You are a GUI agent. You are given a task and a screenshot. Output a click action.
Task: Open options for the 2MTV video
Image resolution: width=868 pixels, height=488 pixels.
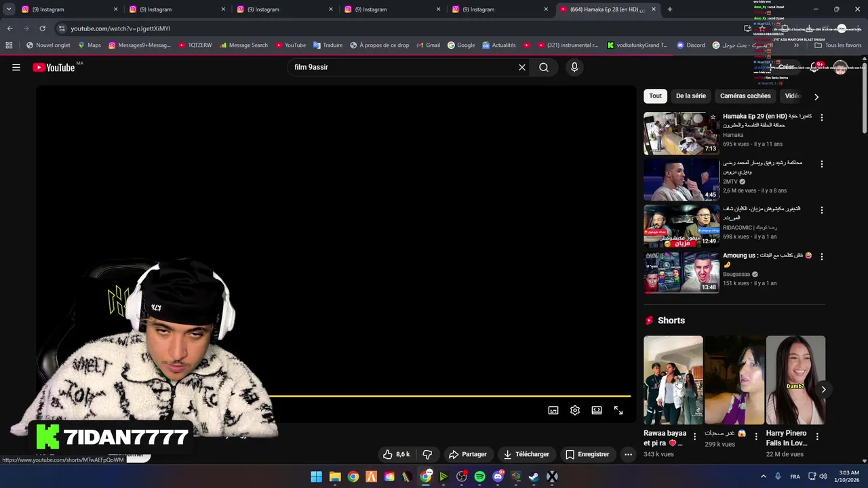822,164
